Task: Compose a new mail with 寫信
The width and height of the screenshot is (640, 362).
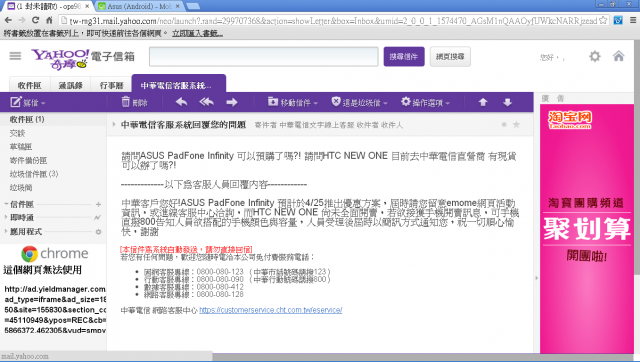Action: tap(28, 102)
